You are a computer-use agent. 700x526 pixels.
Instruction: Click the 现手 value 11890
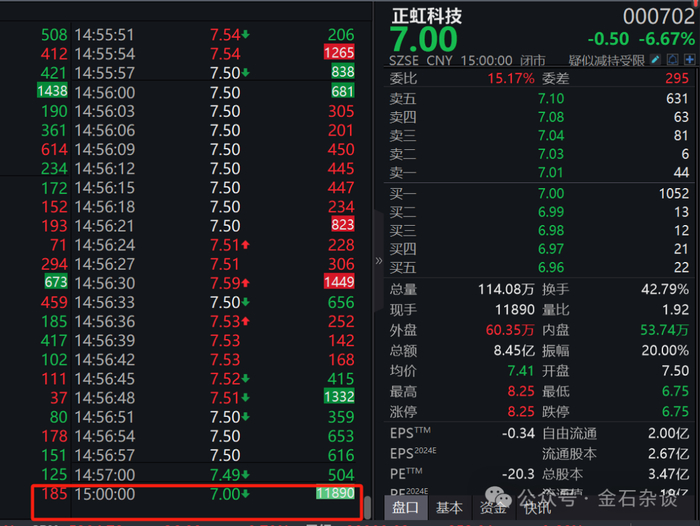(515, 309)
